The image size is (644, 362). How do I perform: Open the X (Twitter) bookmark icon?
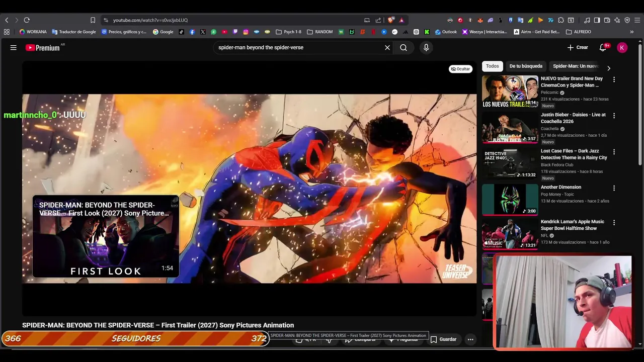click(x=203, y=32)
